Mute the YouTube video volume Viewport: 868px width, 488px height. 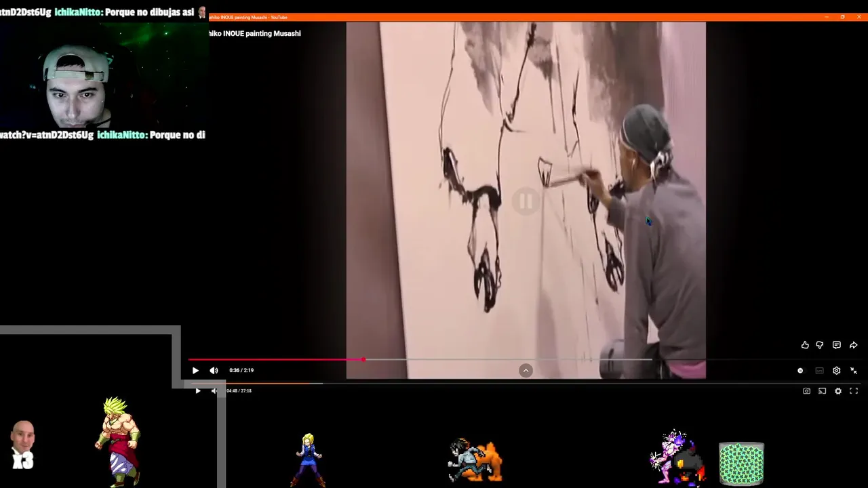[x=214, y=371]
